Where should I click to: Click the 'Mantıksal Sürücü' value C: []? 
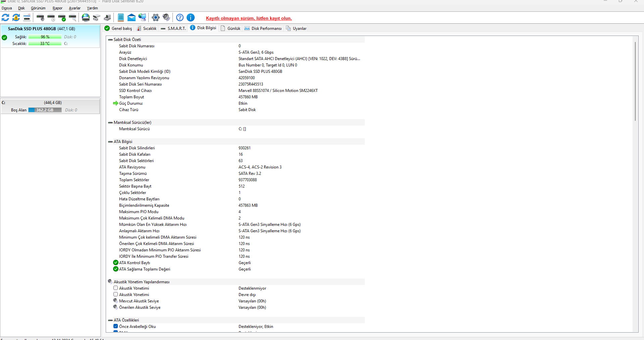(x=242, y=129)
